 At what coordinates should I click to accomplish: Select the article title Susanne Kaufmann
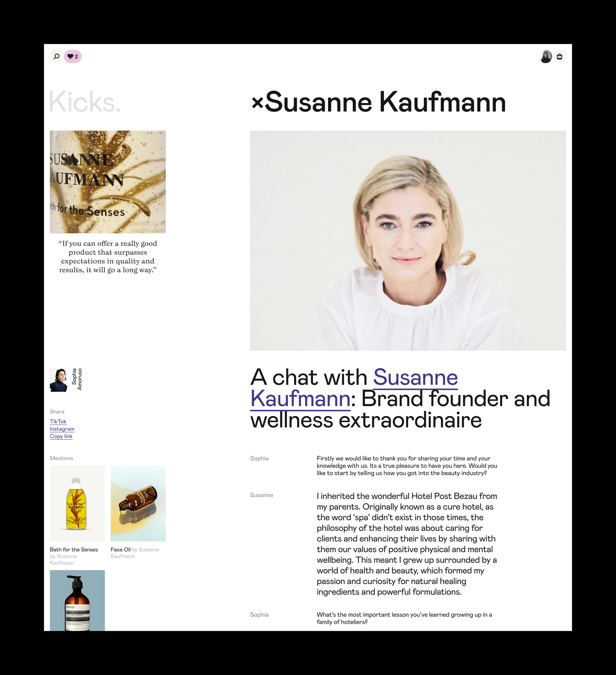tap(385, 102)
